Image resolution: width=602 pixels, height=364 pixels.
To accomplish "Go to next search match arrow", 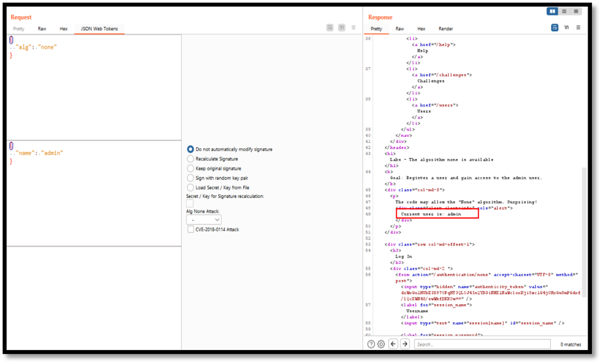I will pos(405,344).
